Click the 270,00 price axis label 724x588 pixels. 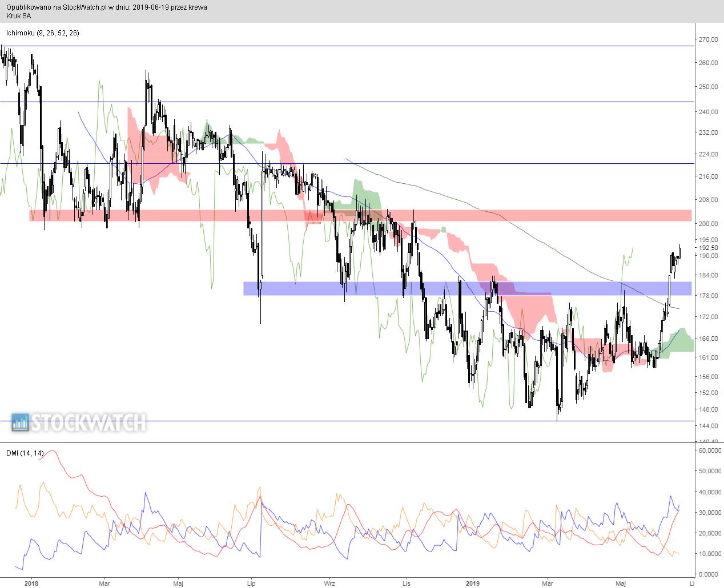pyautogui.click(x=709, y=39)
